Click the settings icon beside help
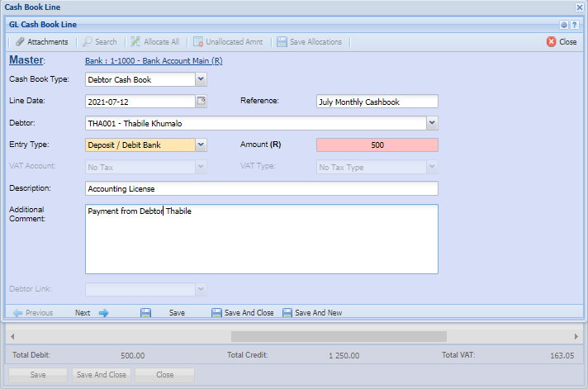Image resolution: width=588 pixels, height=389 pixels. tap(564, 25)
